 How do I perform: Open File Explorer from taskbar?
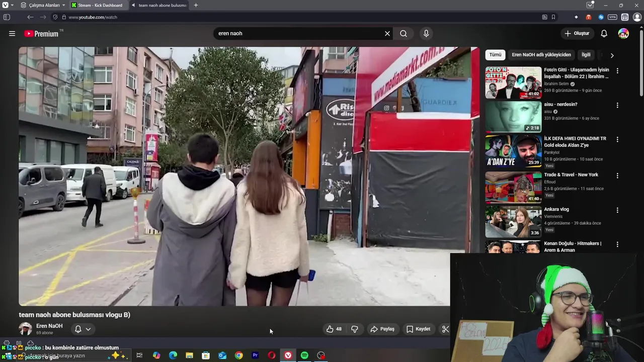tap(189, 355)
